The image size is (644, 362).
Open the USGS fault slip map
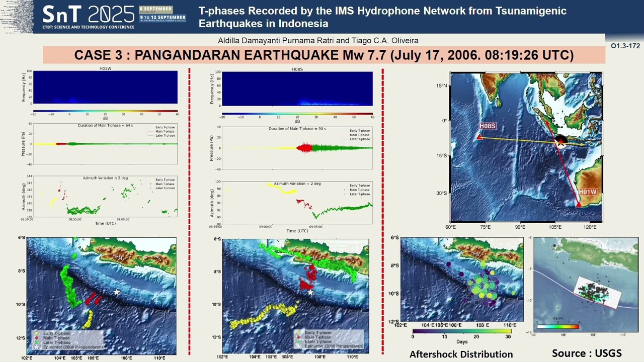586,285
